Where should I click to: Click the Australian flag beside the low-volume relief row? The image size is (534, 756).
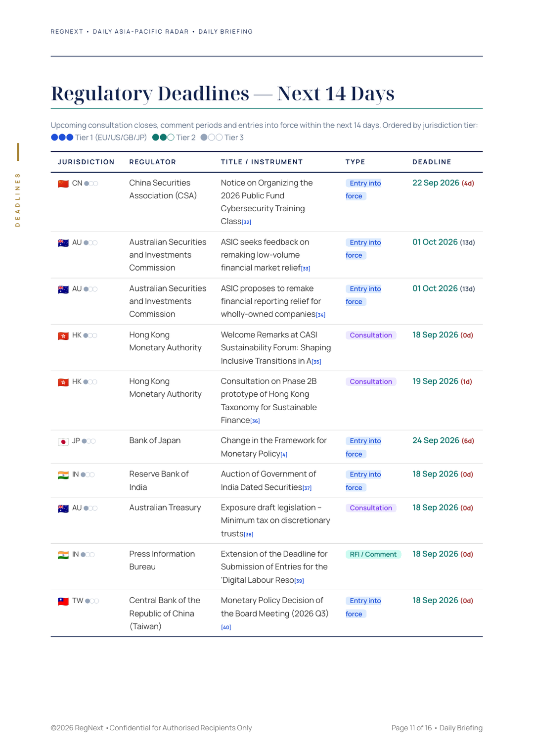(x=63, y=243)
